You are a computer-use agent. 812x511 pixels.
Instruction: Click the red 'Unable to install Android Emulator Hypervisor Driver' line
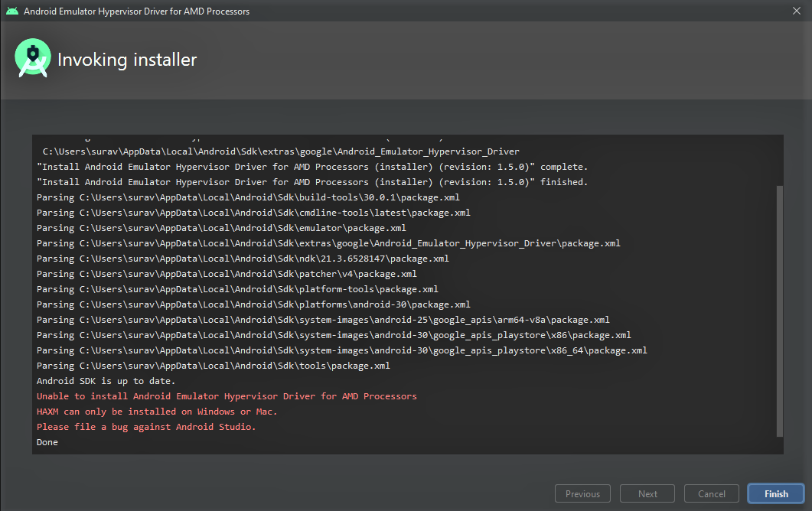pos(227,396)
